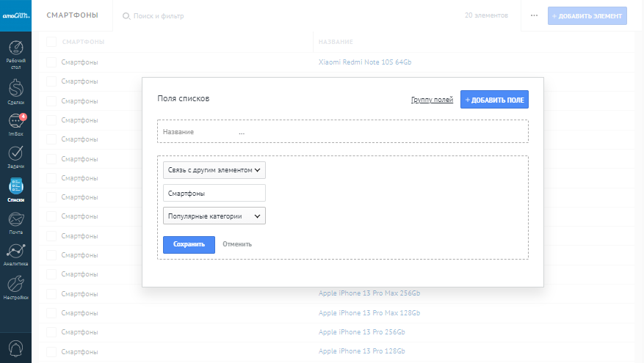Open Задачи tasks icon
644x363 pixels.
[x=15, y=155]
